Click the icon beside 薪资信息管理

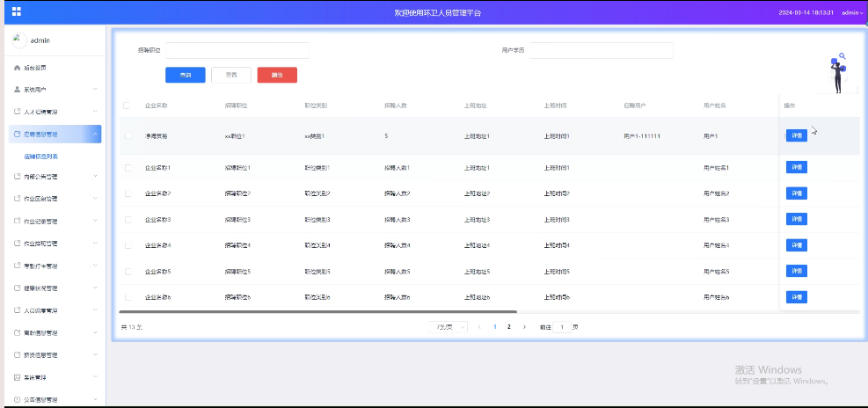(17, 355)
